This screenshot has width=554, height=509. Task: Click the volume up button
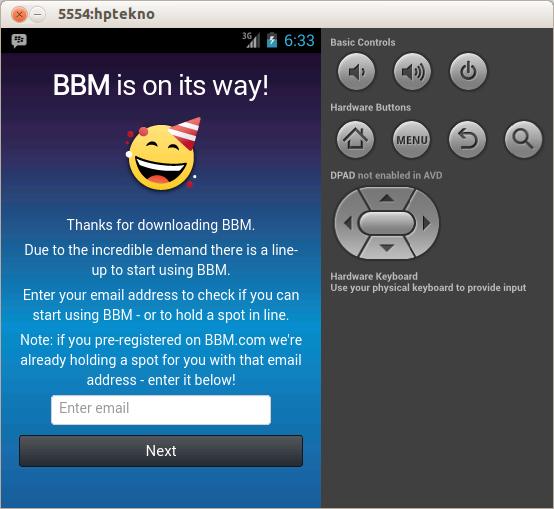tap(412, 72)
